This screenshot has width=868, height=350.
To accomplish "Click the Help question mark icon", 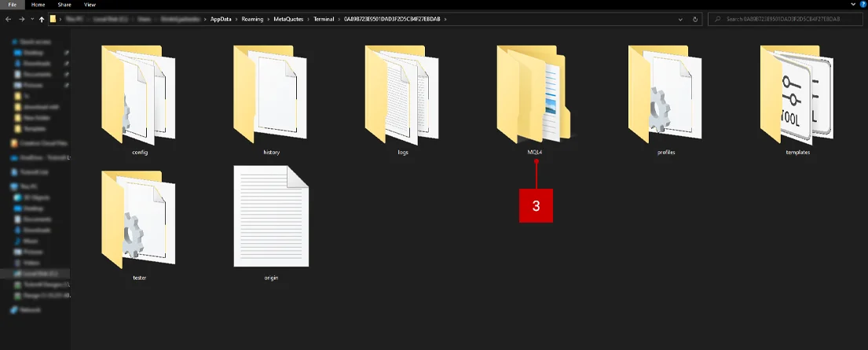I will point(862,5).
